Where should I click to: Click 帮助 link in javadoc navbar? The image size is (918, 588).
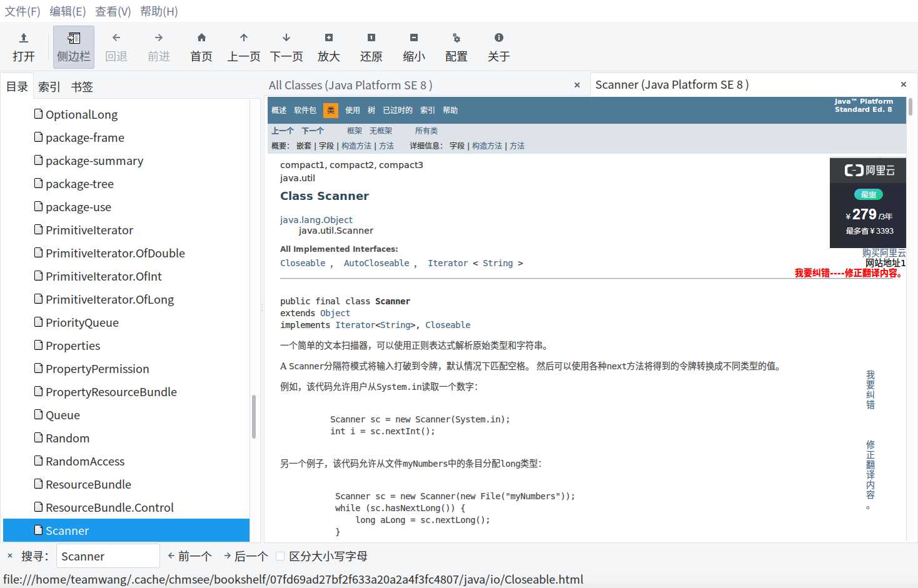(450, 110)
